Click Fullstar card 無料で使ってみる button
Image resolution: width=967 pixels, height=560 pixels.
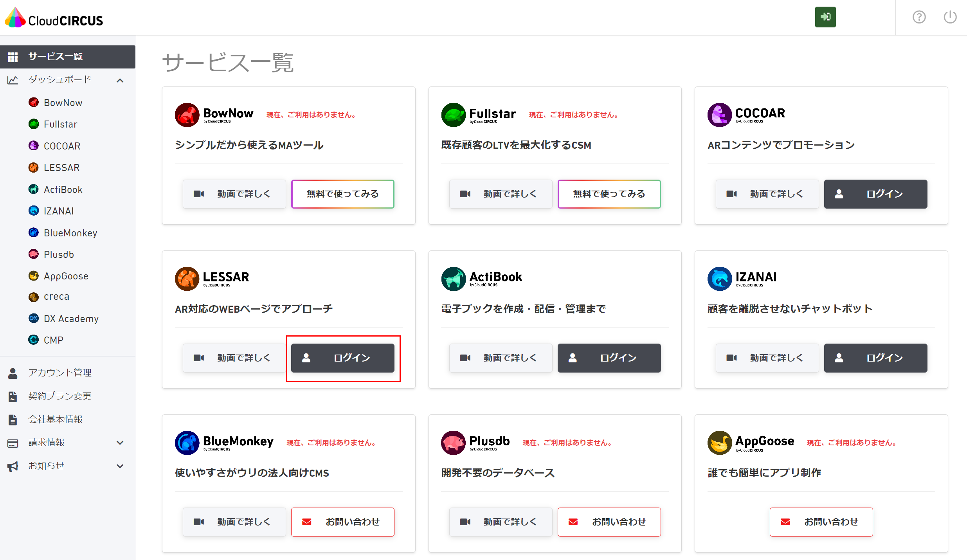[x=609, y=194]
